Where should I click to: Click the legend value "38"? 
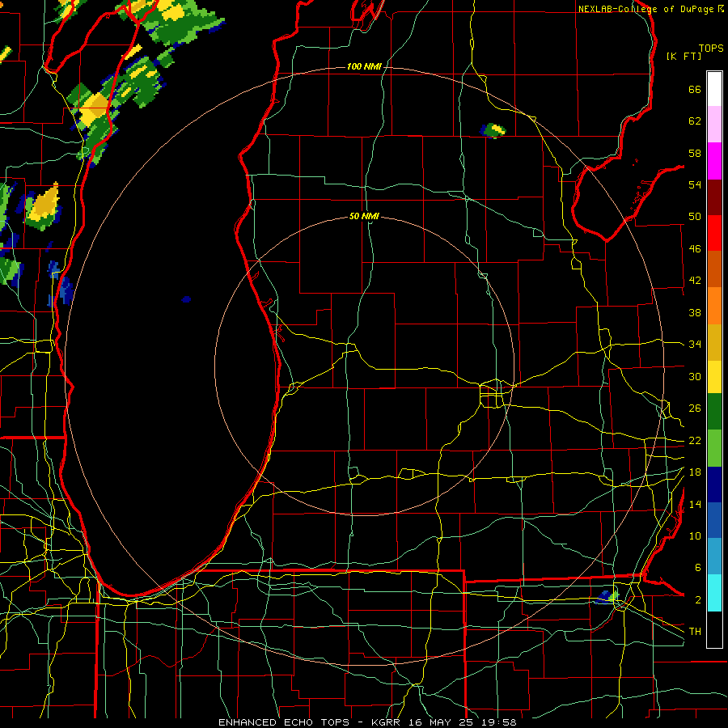coord(695,312)
